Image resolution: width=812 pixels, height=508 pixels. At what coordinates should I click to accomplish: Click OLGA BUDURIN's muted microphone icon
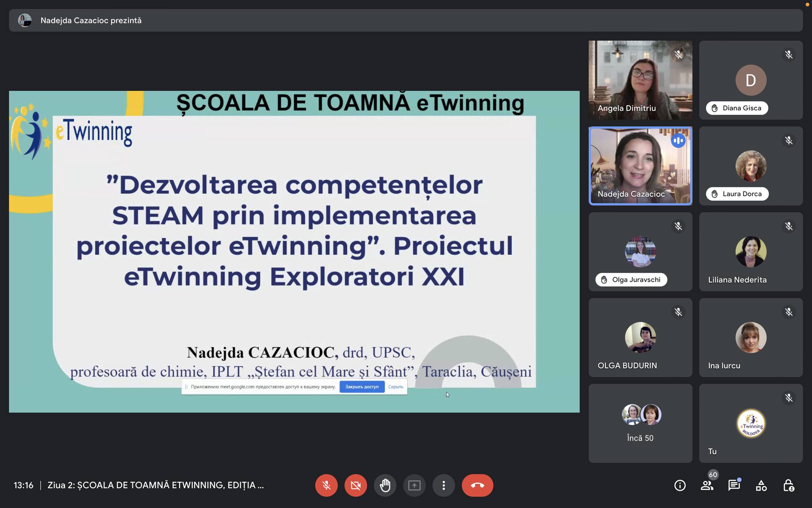click(x=678, y=312)
